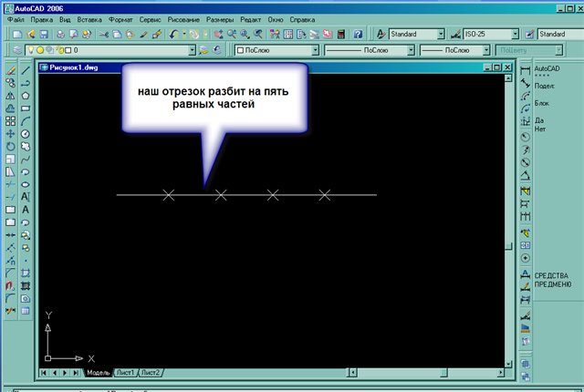The image size is (584, 392).
Task: Click the Блок option in right panel
Action: (x=542, y=103)
